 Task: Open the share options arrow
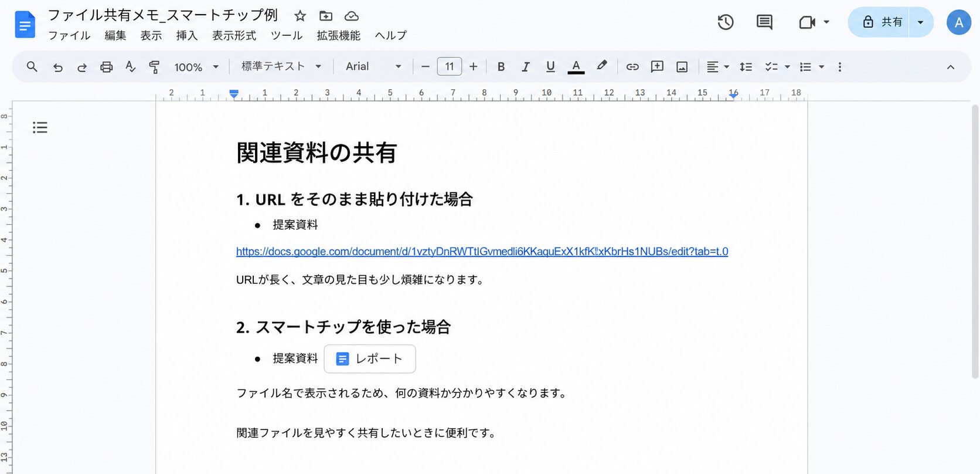coord(921,22)
